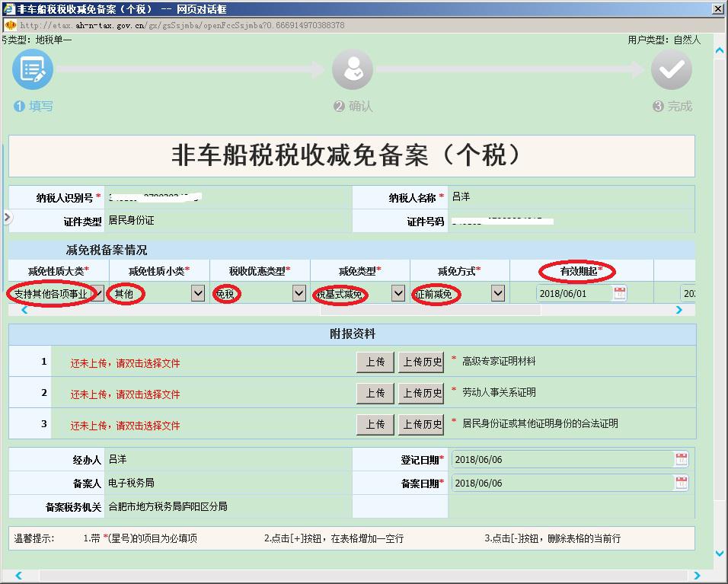View 上传历史 for 劳动人事关系证明
The width and height of the screenshot is (728, 584).
[421, 393]
